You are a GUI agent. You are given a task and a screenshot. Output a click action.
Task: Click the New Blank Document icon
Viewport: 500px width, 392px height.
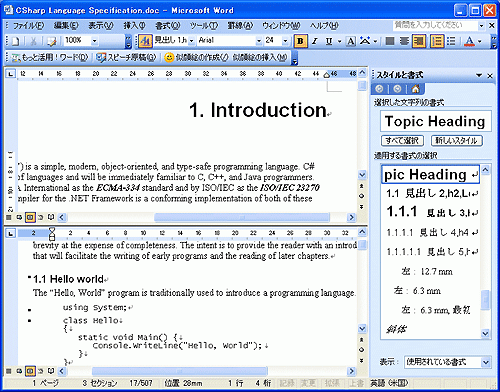coord(15,41)
